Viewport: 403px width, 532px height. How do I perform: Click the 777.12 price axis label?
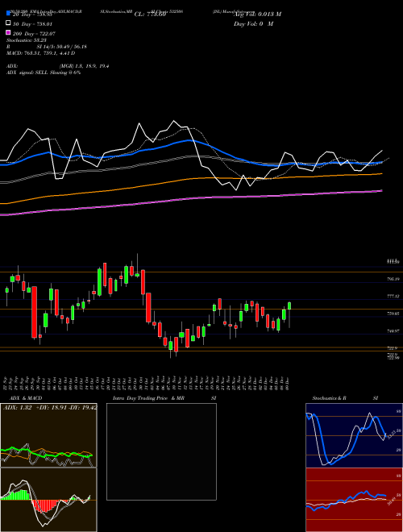click(x=393, y=296)
